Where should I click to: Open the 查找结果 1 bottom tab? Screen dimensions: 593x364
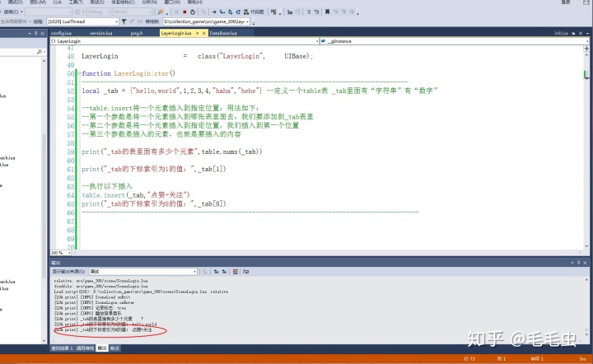[x=62, y=348]
